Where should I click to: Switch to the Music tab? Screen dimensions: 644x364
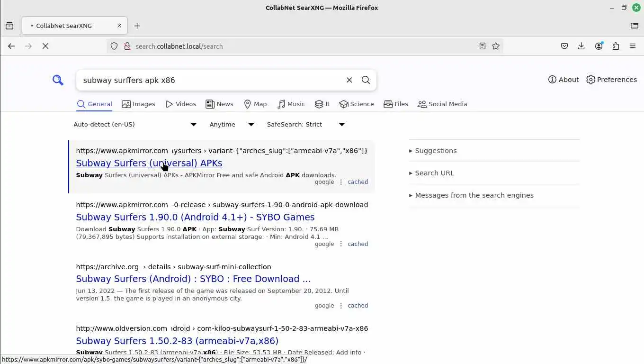[x=291, y=104]
